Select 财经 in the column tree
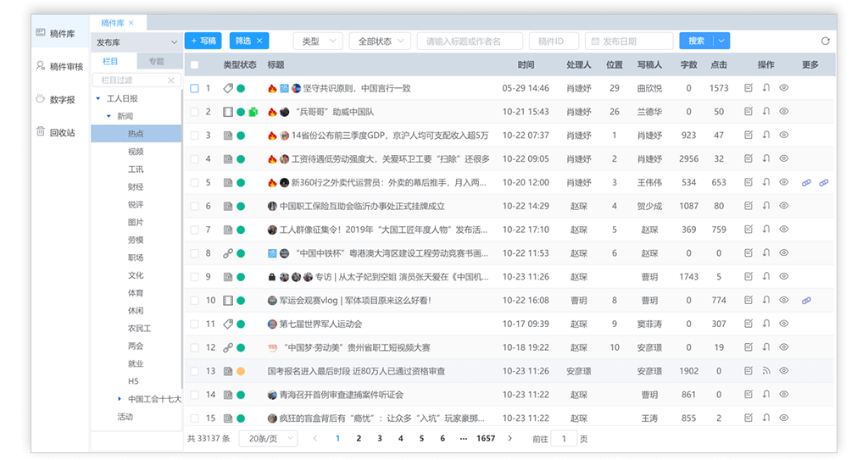This screenshot has width=868, height=460. 136,186
